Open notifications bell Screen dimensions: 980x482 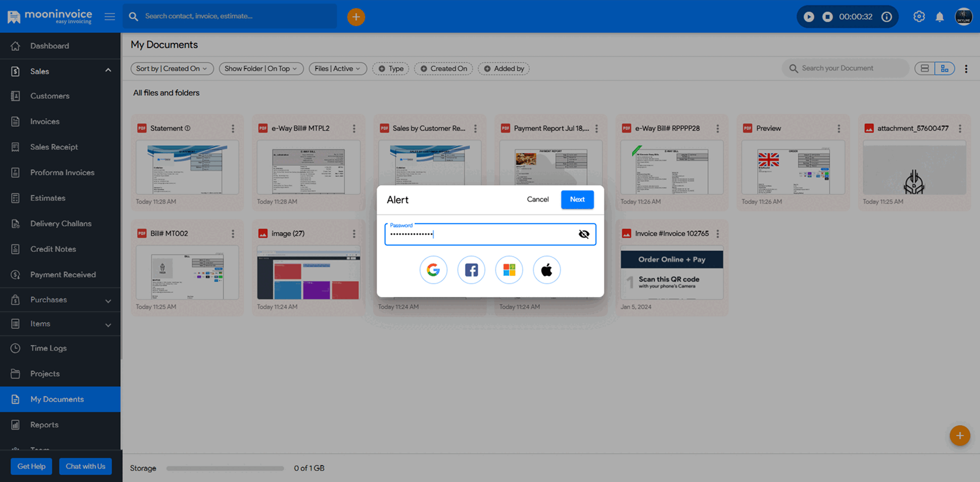click(x=940, y=17)
